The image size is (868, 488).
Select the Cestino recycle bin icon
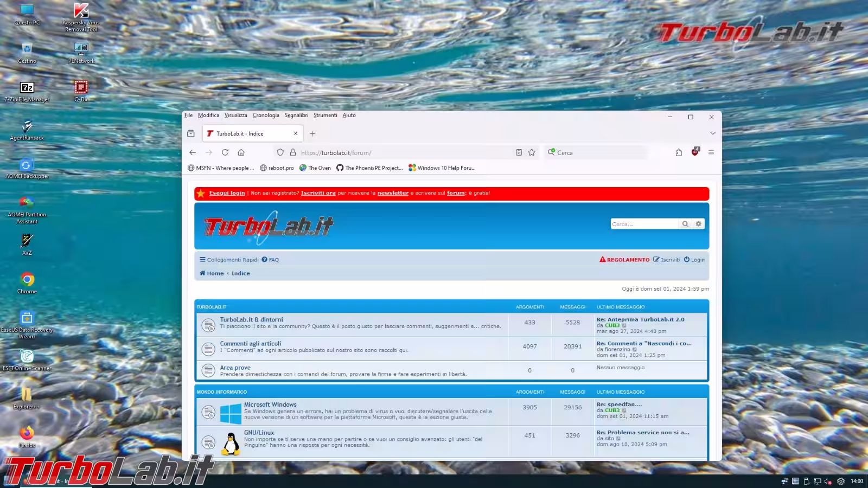tap(27, 53)
